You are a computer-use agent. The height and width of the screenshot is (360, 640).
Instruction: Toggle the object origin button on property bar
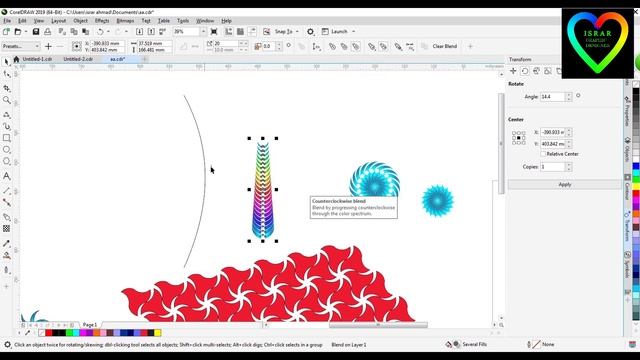pos(76,47)
